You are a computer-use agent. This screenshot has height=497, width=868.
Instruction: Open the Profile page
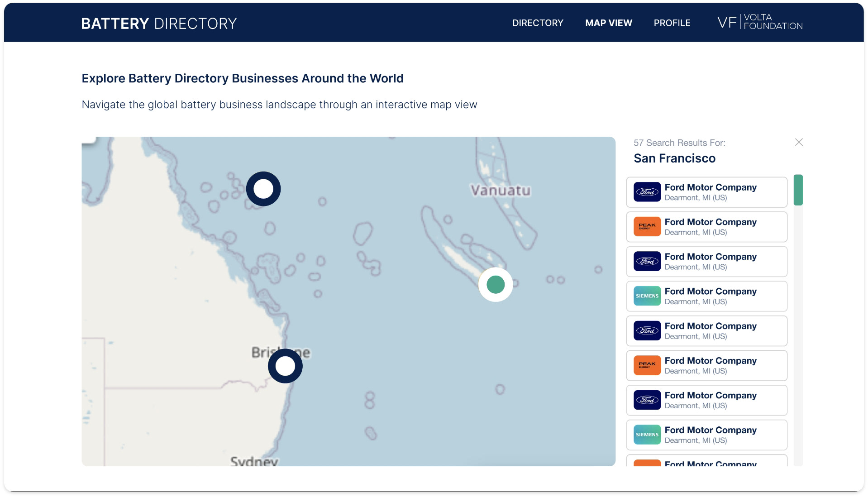(x=672, y=23)
